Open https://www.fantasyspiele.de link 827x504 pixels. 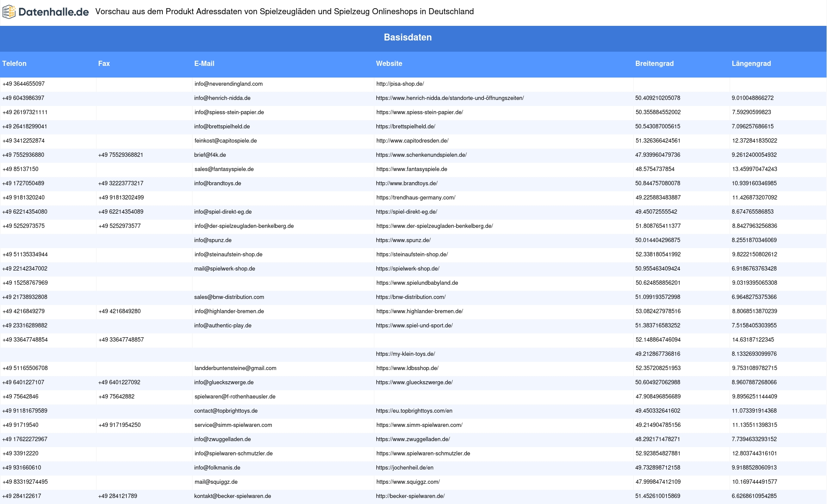coord(412,169)
